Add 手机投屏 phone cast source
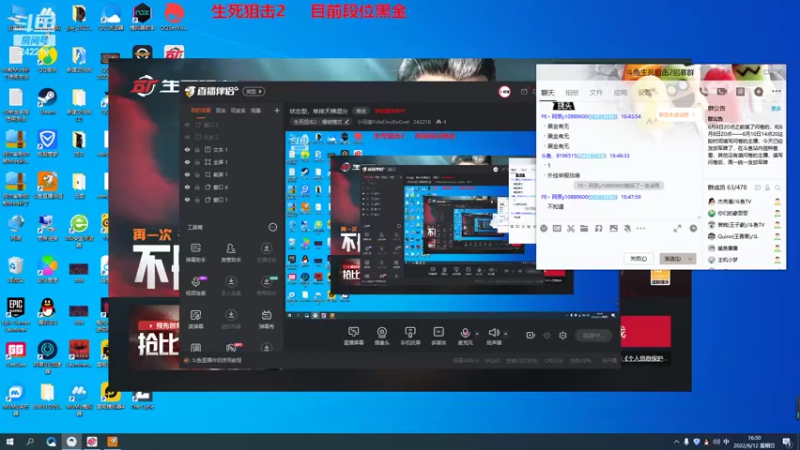 click(x=410, y=336)
